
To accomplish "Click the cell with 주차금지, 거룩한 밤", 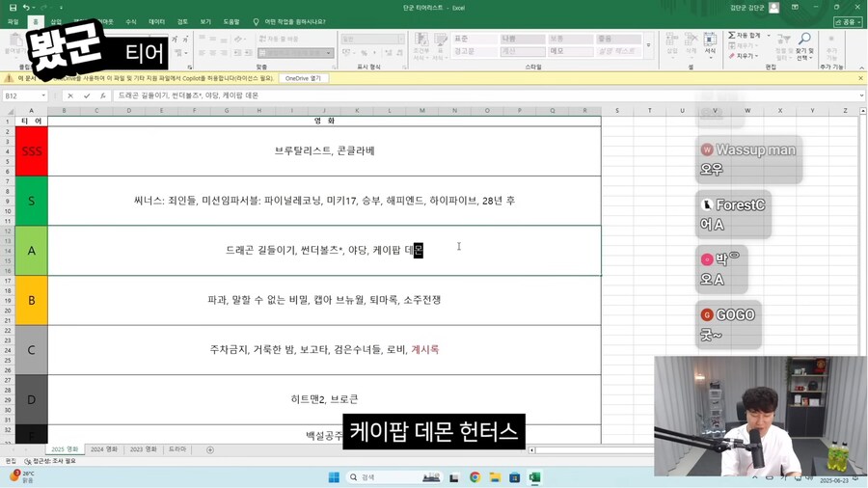I will (x=324, y=350).
